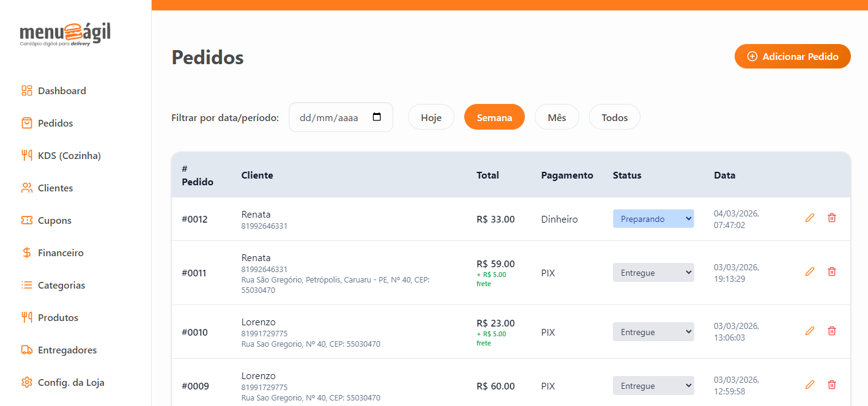Select the Mês period filter
The width and height of the screenshot is (868, 406).
pyautogui.click(x=557, y=117)
